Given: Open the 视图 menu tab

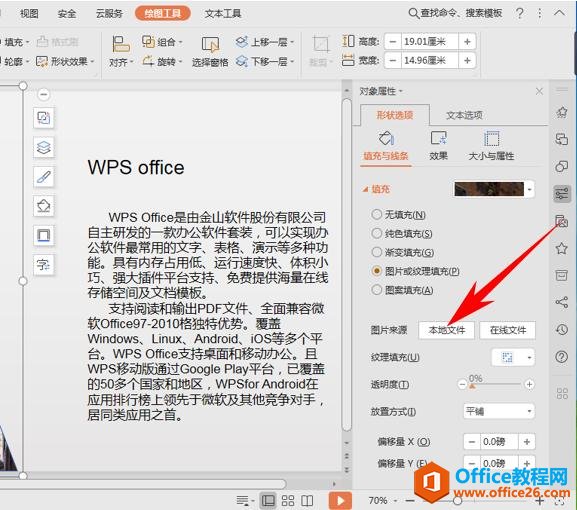Looking at the screenshot, I should coord(29,14).
